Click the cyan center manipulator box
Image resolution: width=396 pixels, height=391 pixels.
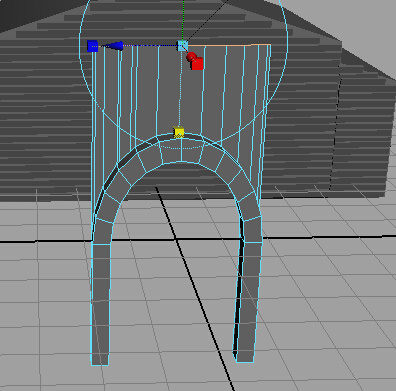(x=182, y=46)
